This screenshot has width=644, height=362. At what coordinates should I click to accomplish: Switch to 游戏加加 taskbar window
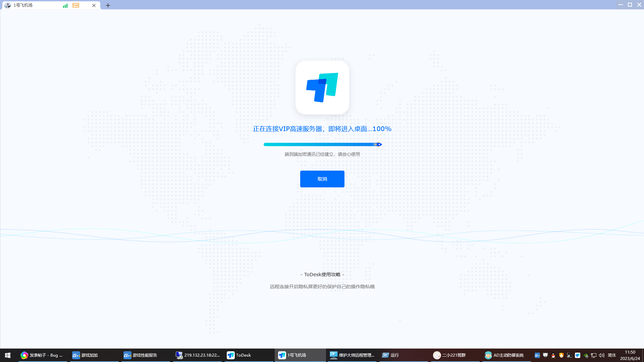point(94,355)
